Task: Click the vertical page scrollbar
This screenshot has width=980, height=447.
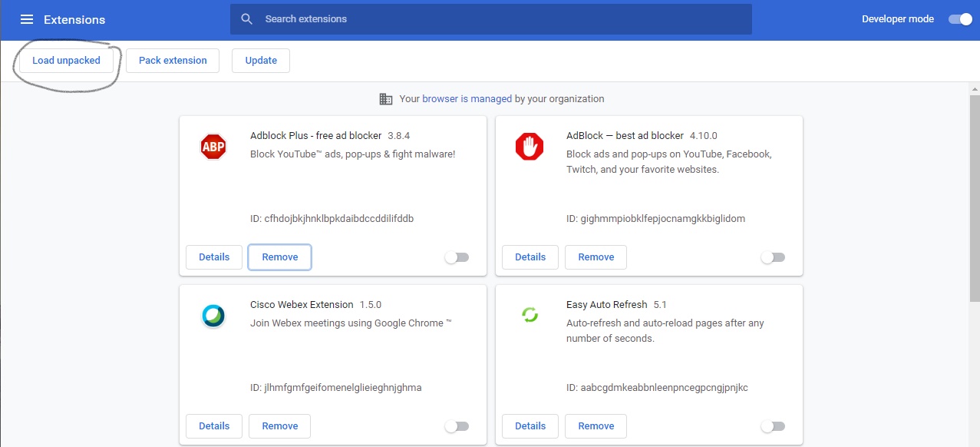Action: (975, 200)
